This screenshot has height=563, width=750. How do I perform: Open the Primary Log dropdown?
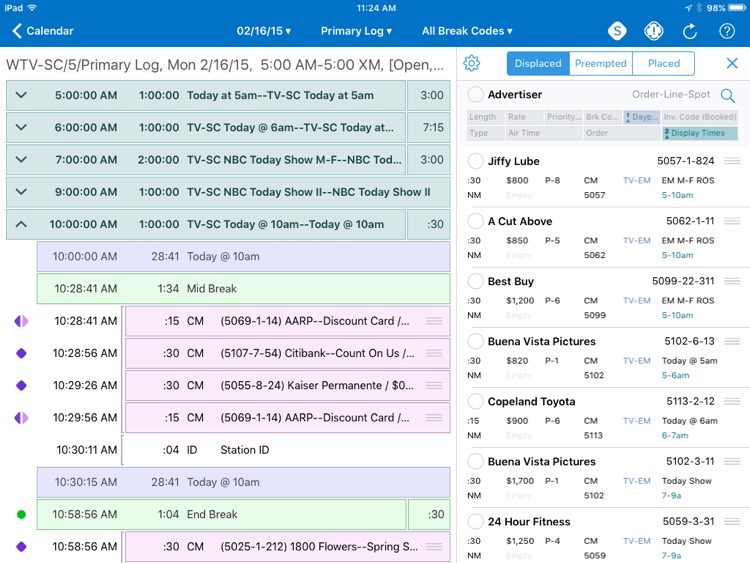[356, 31]
